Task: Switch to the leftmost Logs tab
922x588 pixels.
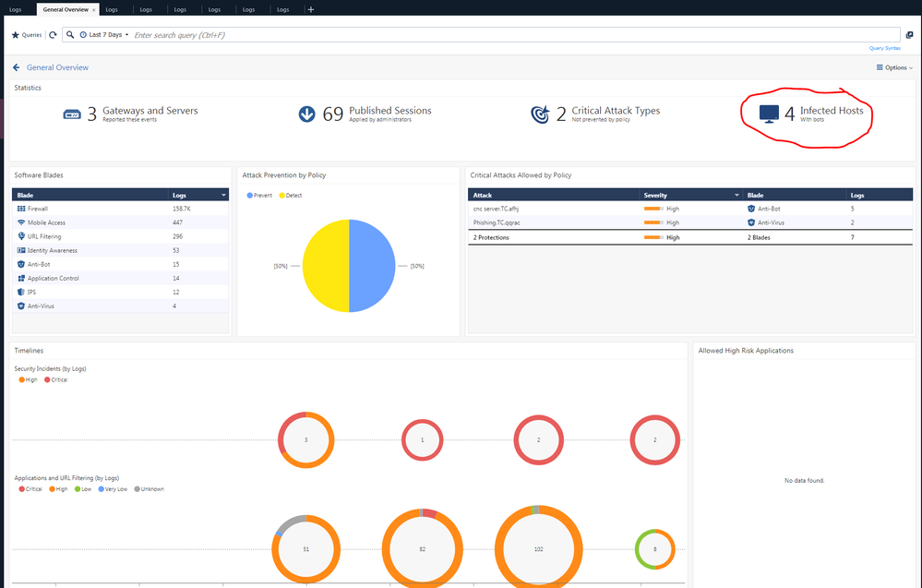Action: point(16,9)
